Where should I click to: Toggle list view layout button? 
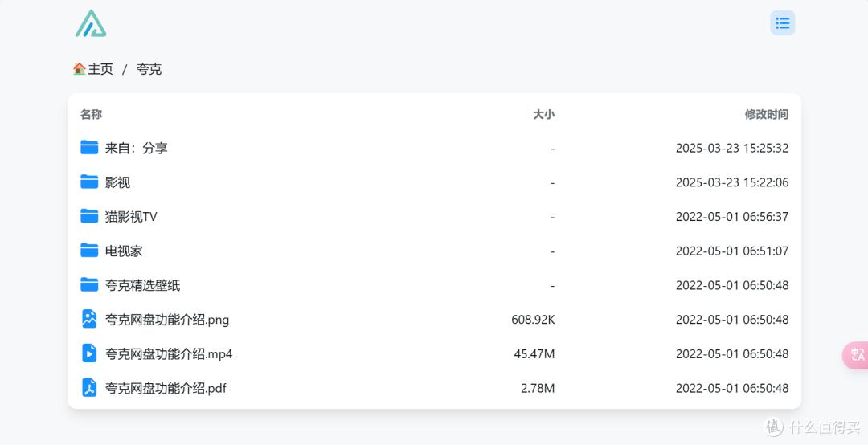(782, 23)
